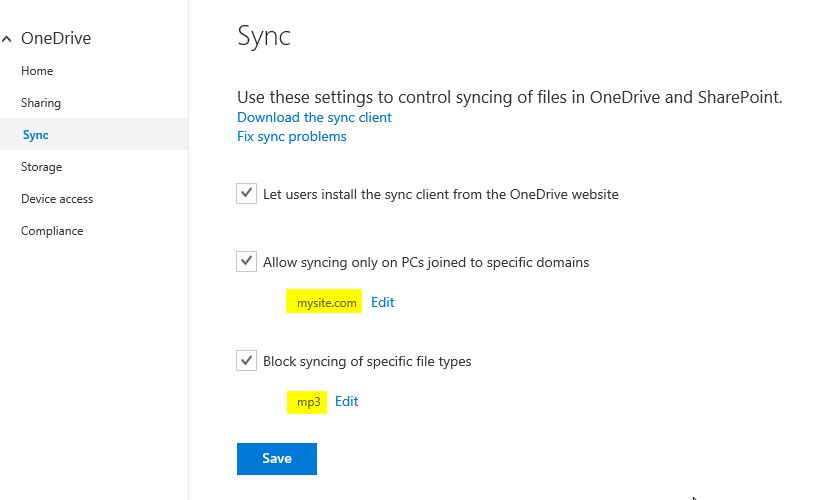Select the Sync sidebar item
Screen dimensions: 822x500
94,135
